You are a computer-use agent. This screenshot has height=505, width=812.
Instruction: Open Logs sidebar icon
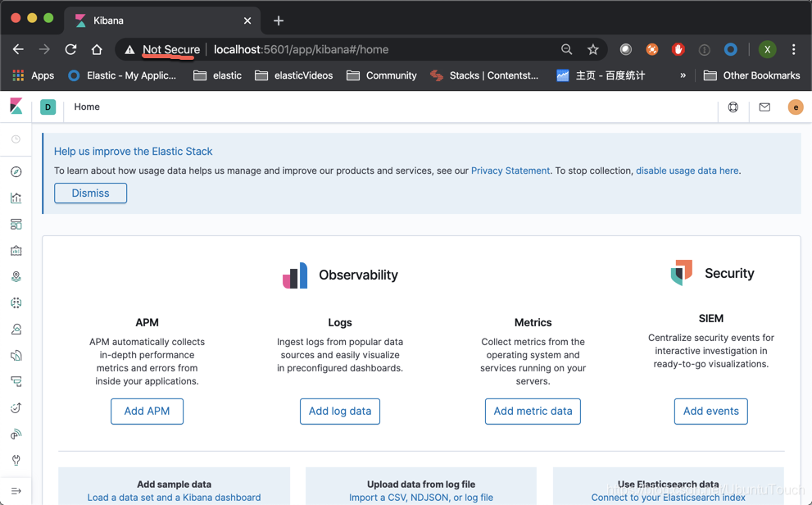[16, 355]
